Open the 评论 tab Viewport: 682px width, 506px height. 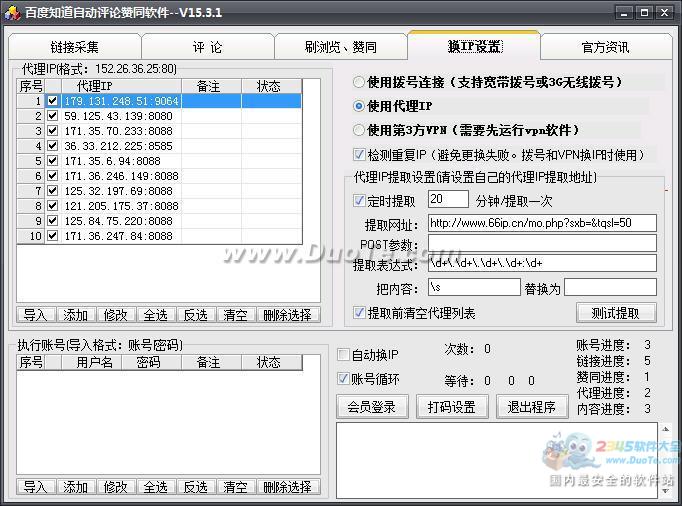(x=207, y=47)
